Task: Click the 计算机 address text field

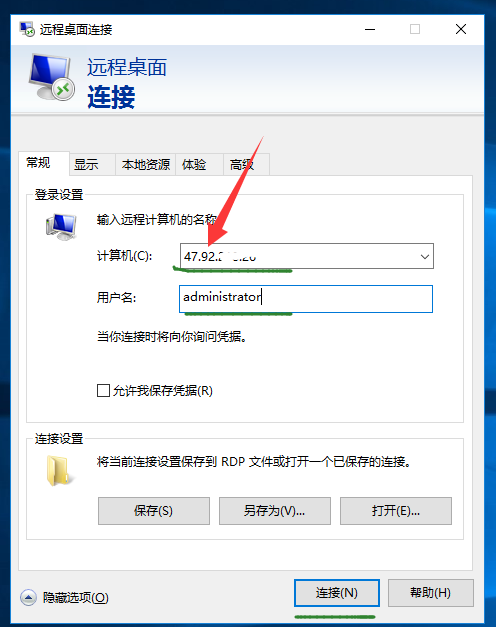Action: tap(298, 256)
